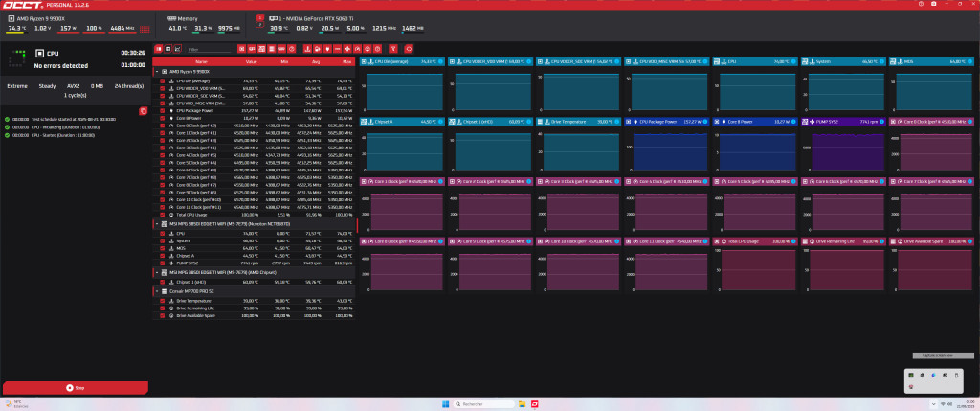
Task: Click the Steady load type label
Action: [x=47, y=86]
